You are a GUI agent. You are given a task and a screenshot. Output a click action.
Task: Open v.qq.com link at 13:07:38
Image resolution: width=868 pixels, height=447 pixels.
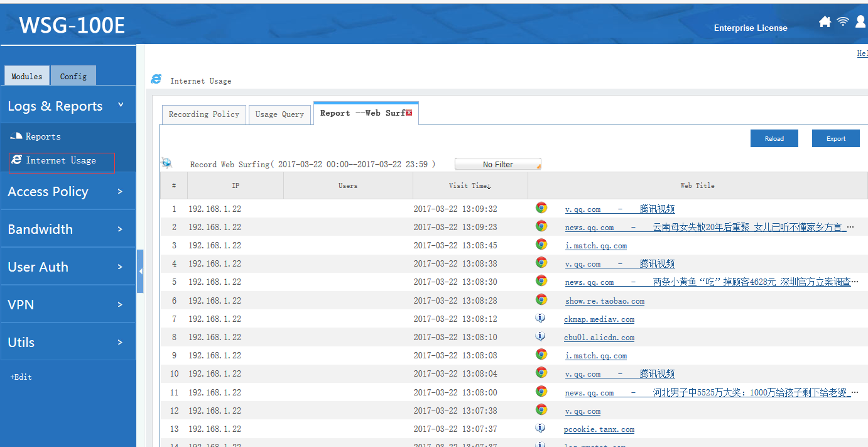[583, 411]
